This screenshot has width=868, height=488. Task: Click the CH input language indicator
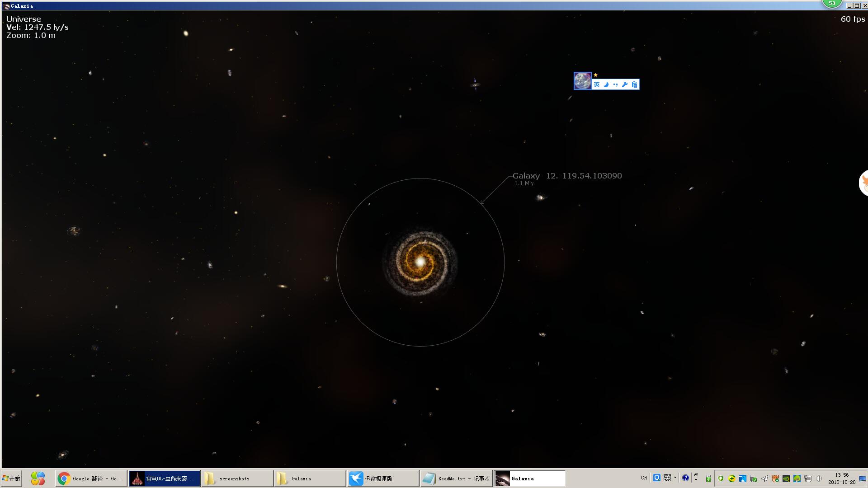tap(644, 478)
